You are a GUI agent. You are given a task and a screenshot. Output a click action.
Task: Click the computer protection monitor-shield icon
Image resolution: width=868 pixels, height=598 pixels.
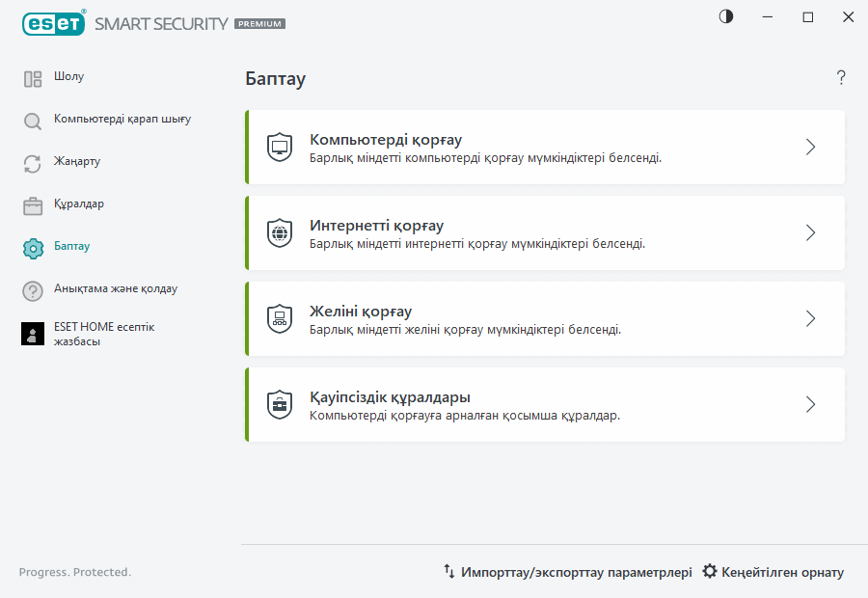280,147
